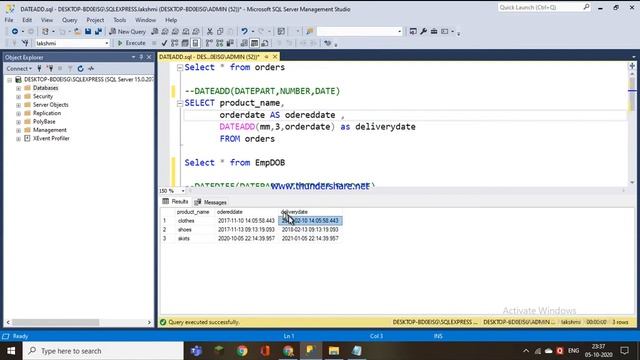Image resolution: width=640 pixels, height=360 pixels.
Task: Click the Find in Files icon
Action: 309,31
